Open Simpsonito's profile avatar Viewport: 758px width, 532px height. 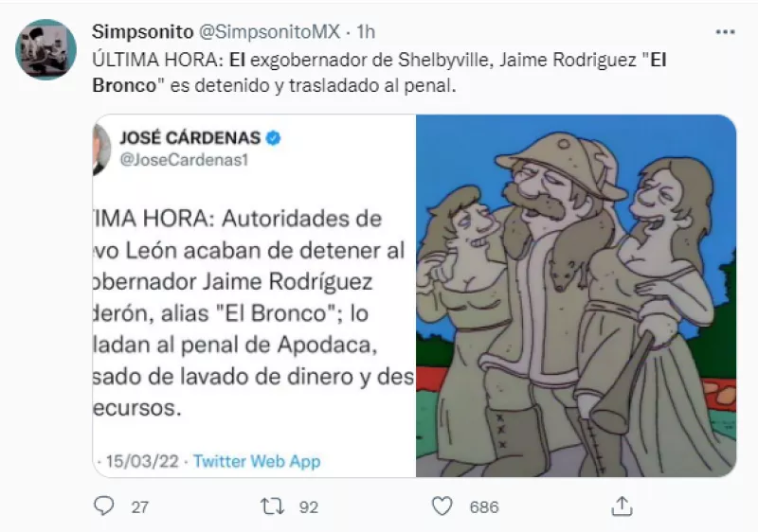pos(45,49)
